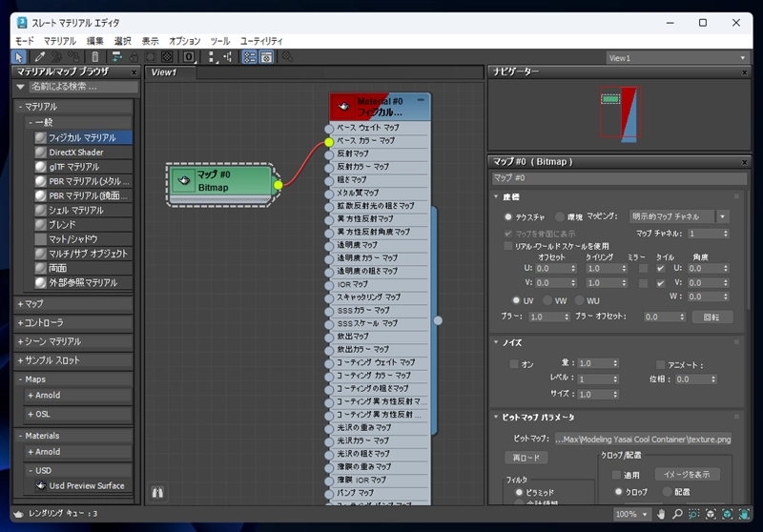The image size is (763, 532).
Task: Open the 100% zoom dropdown
Action: [x=631, y=514]
